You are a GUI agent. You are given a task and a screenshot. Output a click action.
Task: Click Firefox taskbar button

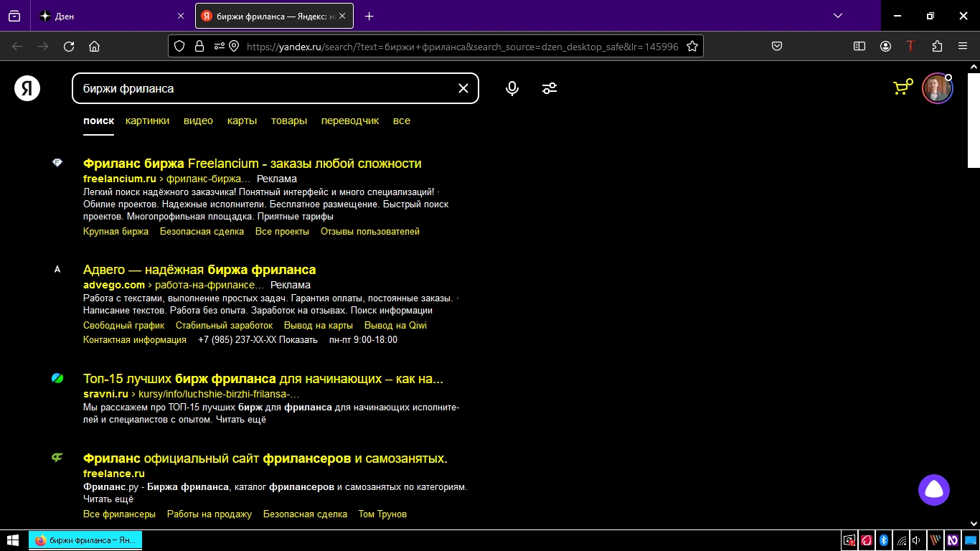[x=85, y=540]
